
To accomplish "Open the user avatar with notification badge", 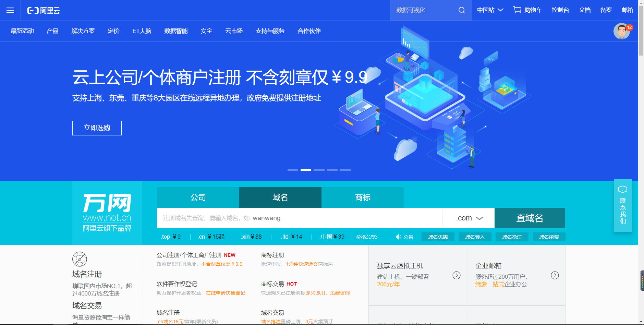I will pos(622,31).
